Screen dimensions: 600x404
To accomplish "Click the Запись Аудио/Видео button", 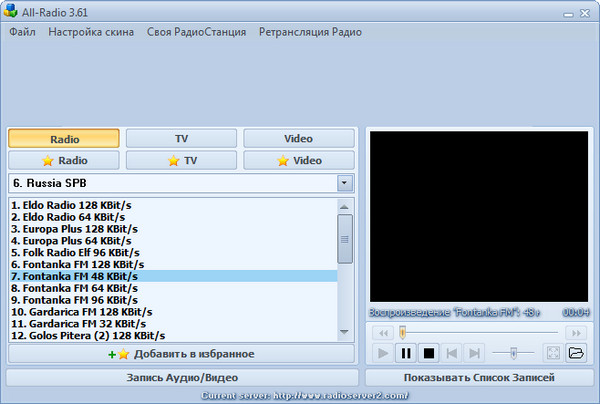I will click(181, 378).
